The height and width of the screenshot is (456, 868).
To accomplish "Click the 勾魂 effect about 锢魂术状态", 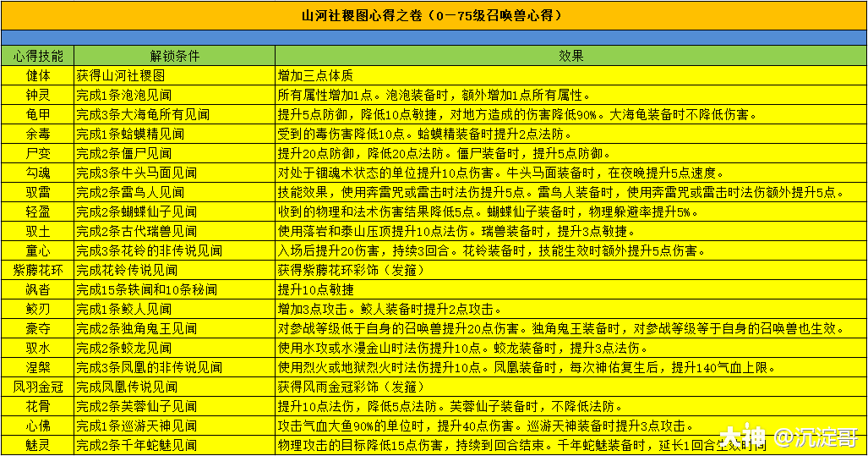I will pos(570,173).
